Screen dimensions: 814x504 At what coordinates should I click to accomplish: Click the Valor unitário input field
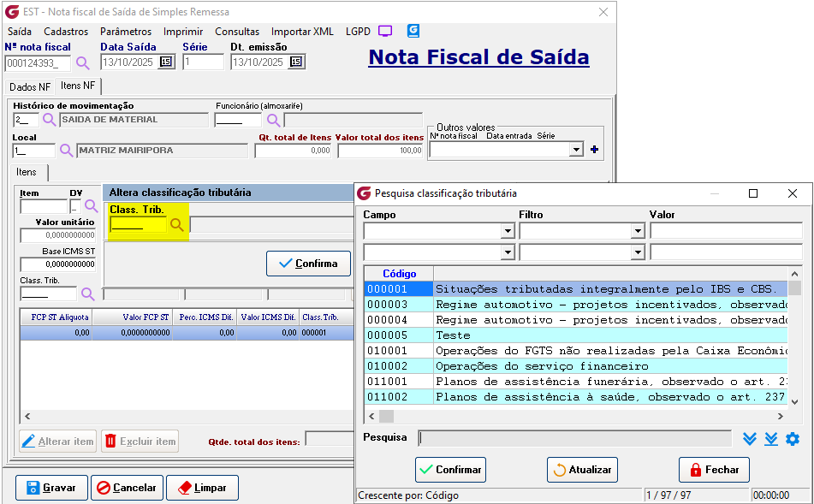[x=57, y=235]
